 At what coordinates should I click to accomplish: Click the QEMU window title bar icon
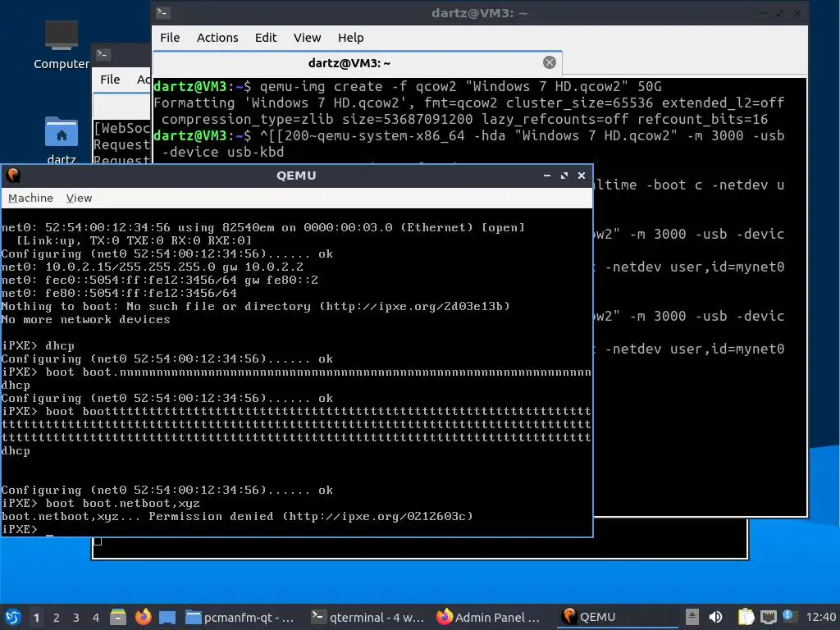(x=13, y=176)
